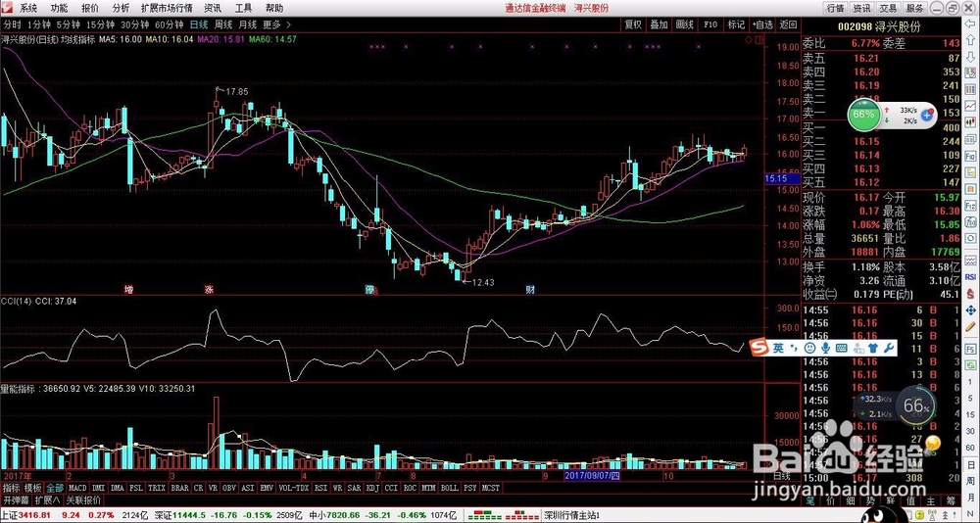Click the dark 66% network speed widget

(917, 405)
